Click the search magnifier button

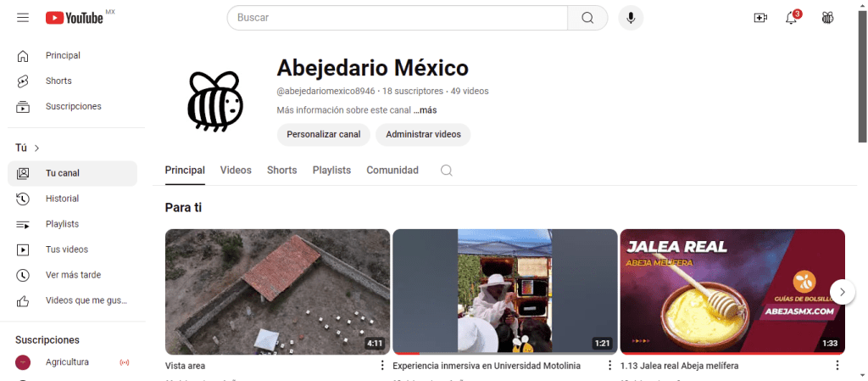pos(587,18)
